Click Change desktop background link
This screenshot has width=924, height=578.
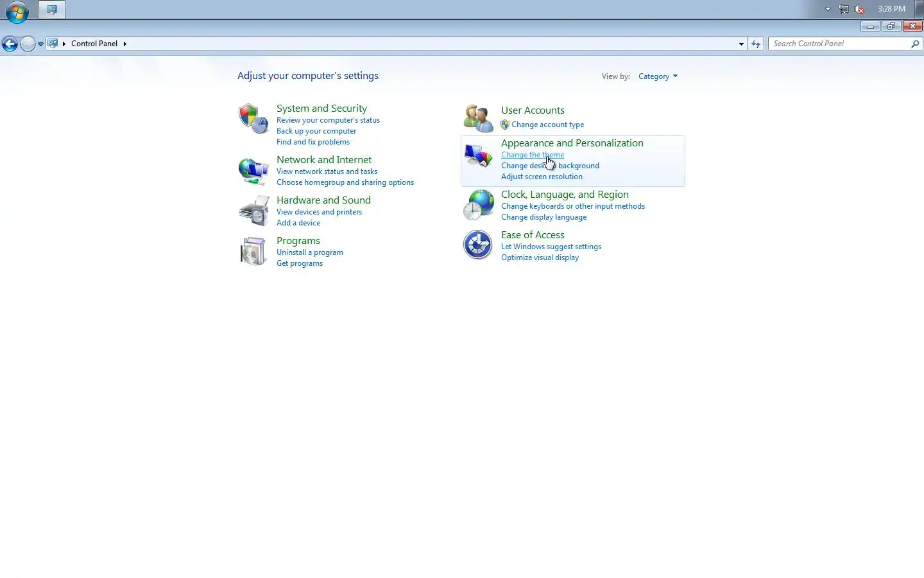(550, 166)
